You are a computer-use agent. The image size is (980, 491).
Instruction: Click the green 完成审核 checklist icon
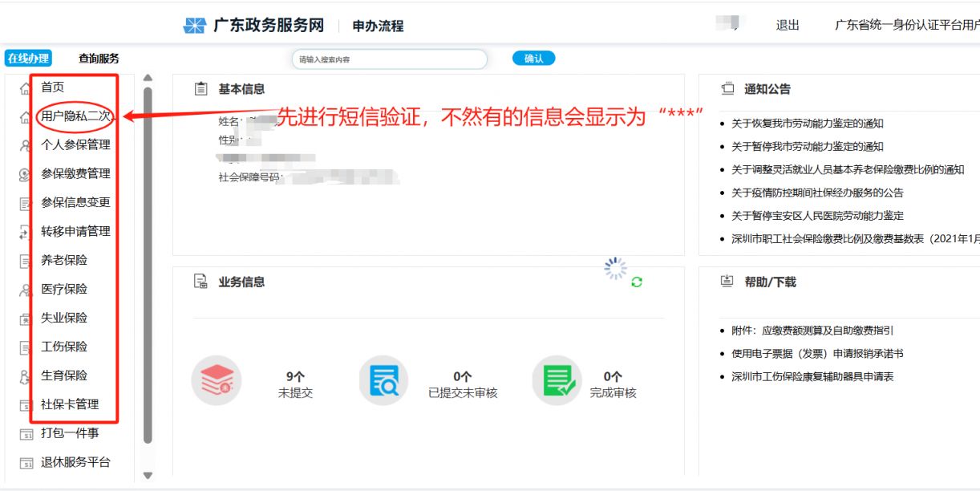(557, 380)
